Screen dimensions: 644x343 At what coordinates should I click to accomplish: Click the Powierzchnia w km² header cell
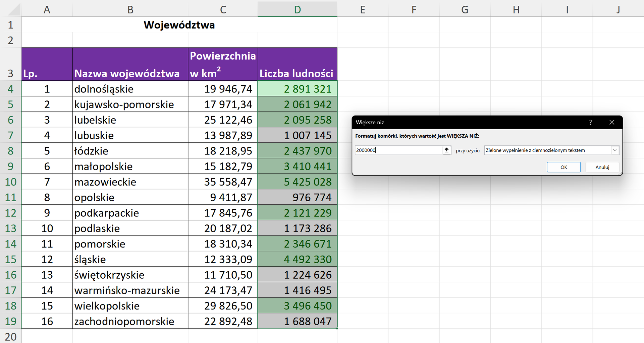[x=223, y=64]
